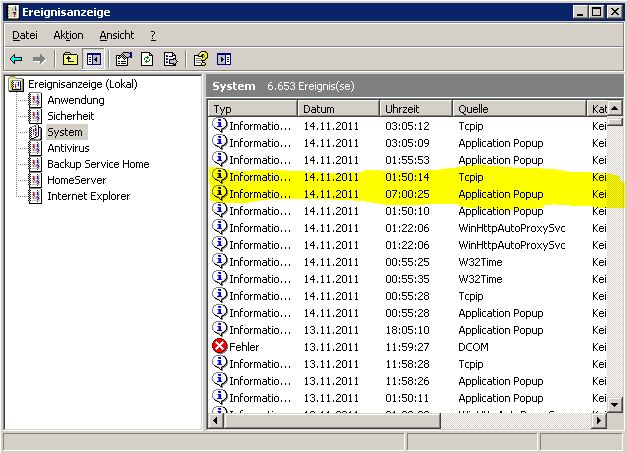Click the Up one level folder icon
Screen dimensions: 627x453
(70, 60)
